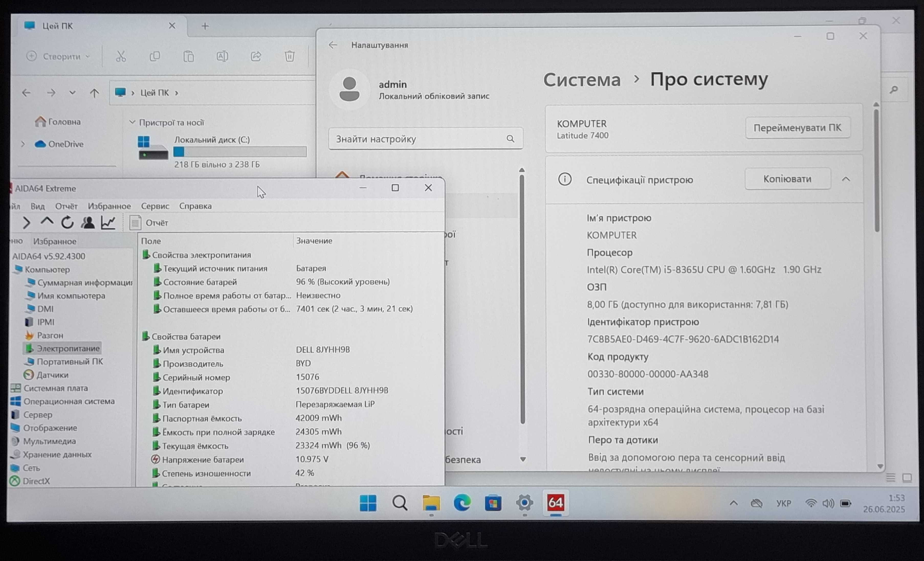This screenshot has width=924, height=561.
Task: Click the Знайти настройку search field
Action: coord(425,139)
